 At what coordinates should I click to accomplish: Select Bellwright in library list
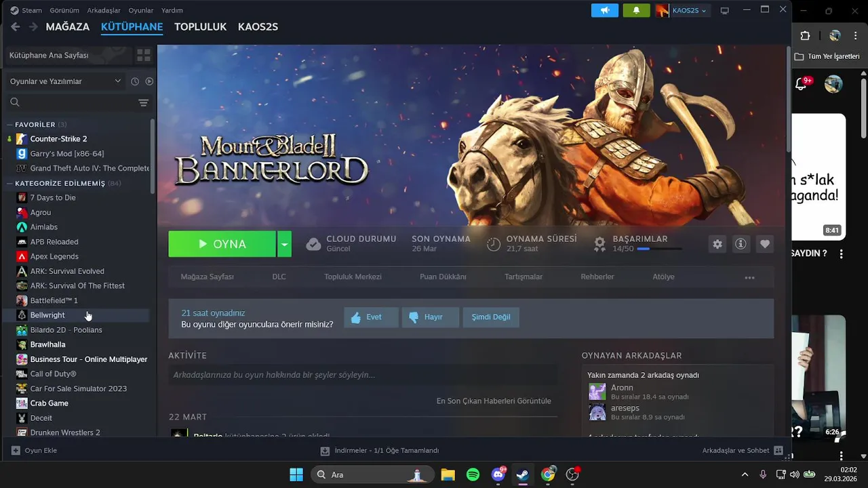(79, 315)
